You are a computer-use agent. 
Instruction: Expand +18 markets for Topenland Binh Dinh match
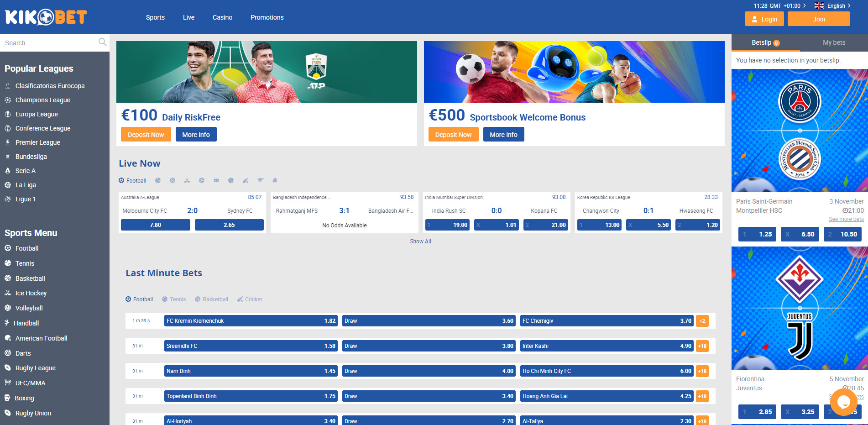tap(702, 396)
